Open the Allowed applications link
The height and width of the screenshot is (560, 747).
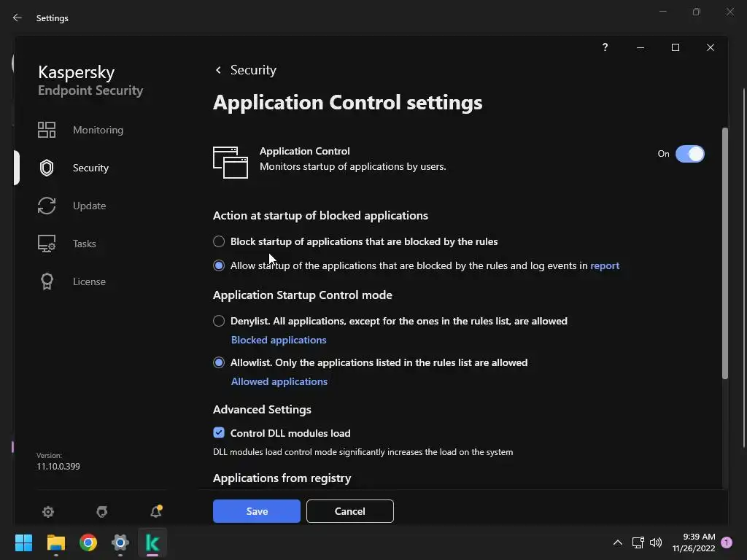(x=279, y=381)
